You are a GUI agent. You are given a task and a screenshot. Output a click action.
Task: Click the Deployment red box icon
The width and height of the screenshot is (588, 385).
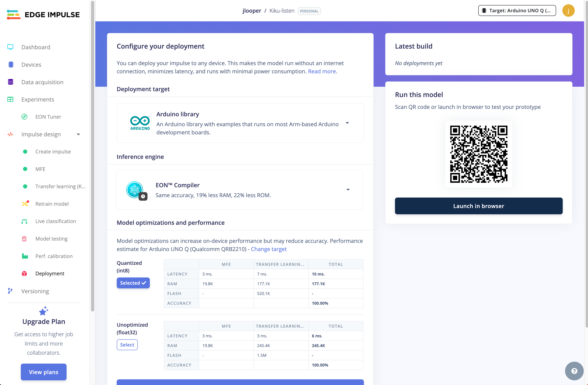click(x=24, y=274)
